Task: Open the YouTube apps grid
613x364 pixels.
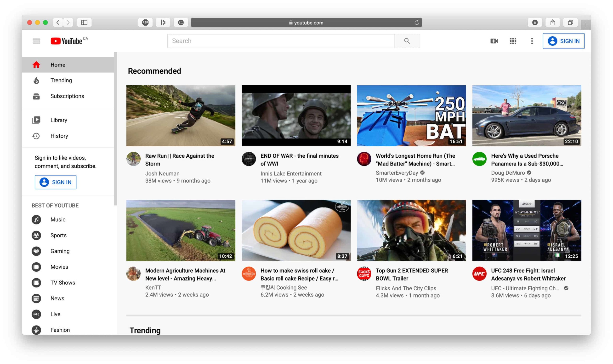Action: (x=513, y=41)
